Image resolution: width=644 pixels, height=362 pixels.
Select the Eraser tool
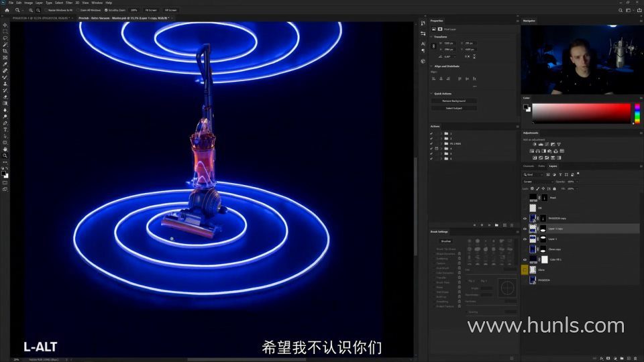(x=5, y=97)
